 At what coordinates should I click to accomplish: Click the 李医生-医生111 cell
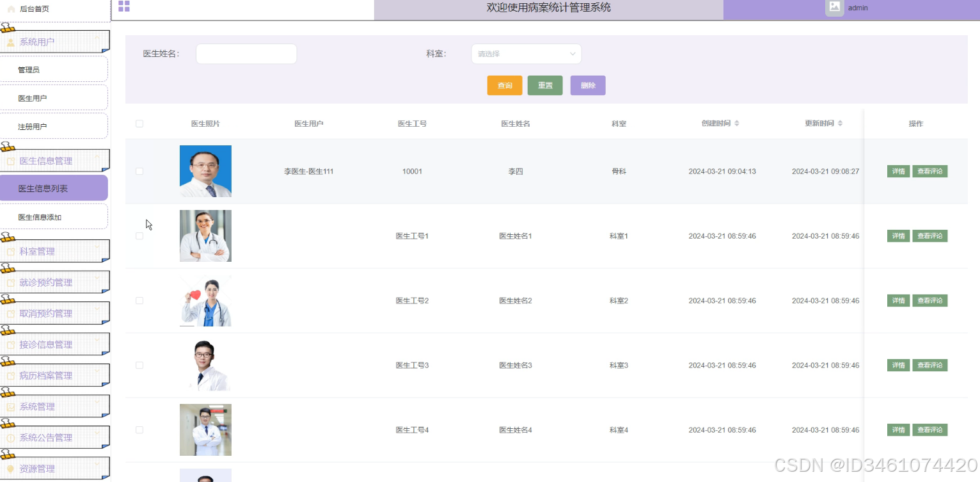tap(309, 172)
